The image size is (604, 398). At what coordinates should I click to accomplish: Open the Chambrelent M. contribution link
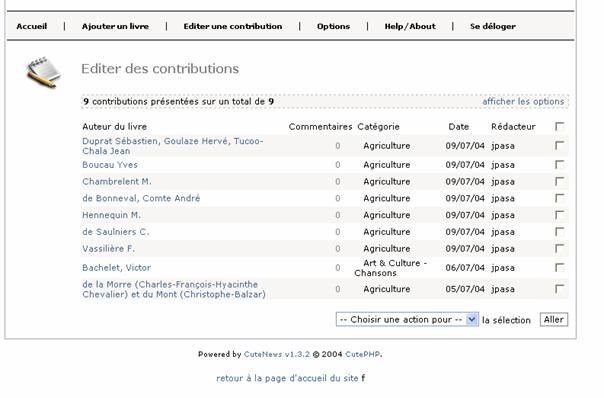coord(117,181)
